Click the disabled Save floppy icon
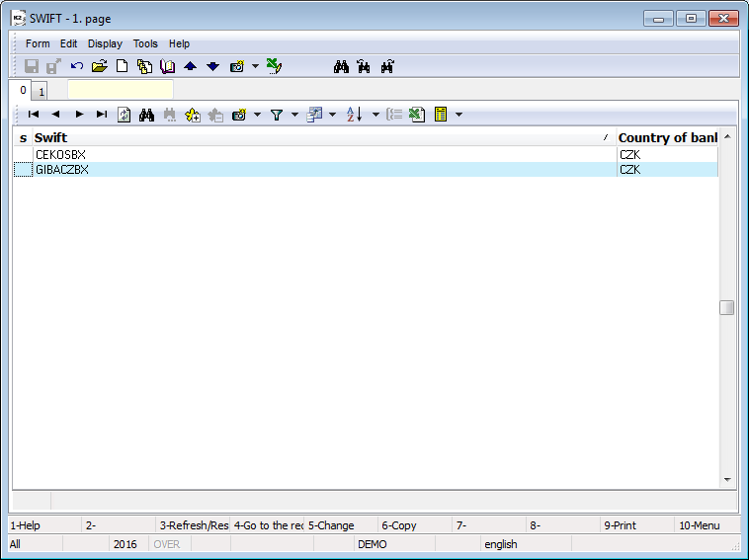Viewport: 749px width, 560px height. point(32,66)
